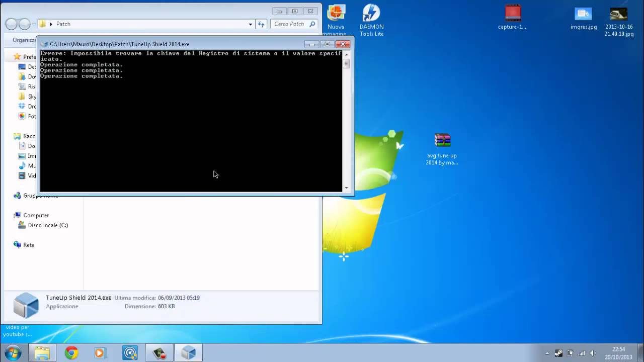
Task: Open the network signal tray icon
Action: [582, 353]
